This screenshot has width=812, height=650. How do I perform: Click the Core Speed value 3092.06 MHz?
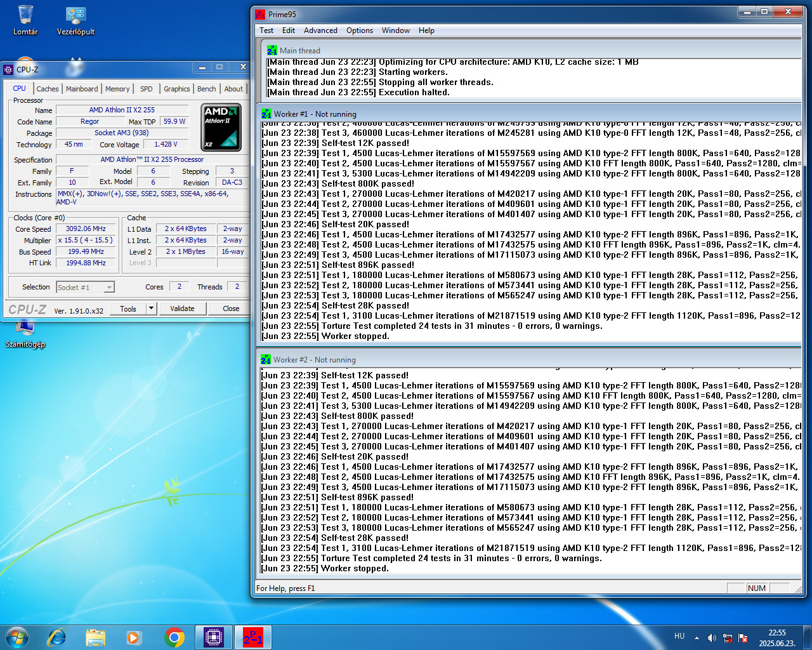(x=86, y=229)
